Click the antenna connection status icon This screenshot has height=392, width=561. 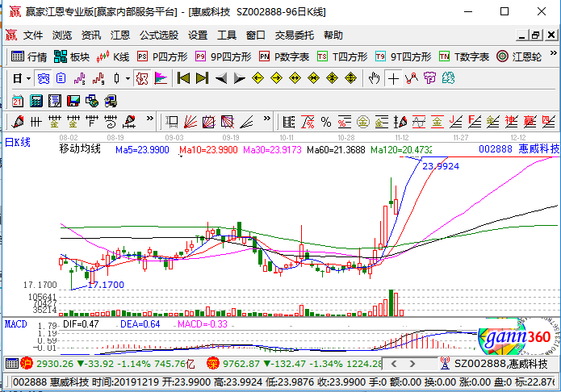click(445, 364)
